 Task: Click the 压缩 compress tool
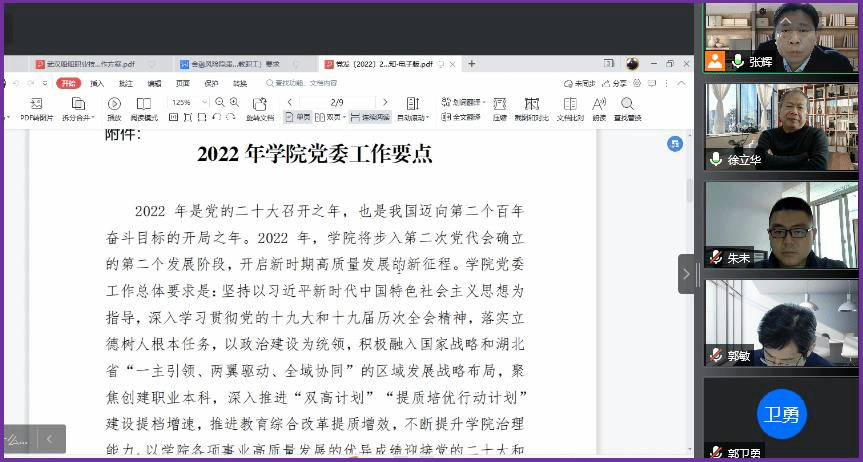click(x=500, y=104)
